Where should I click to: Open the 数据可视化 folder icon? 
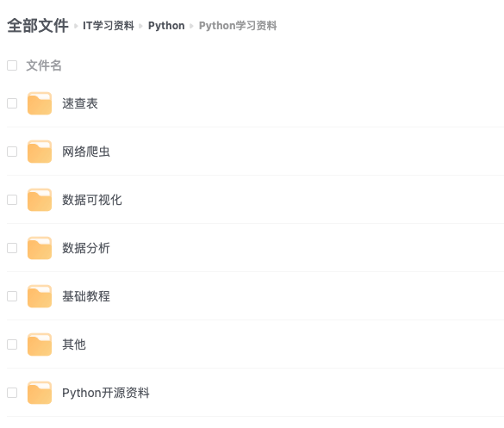[40, 200]
